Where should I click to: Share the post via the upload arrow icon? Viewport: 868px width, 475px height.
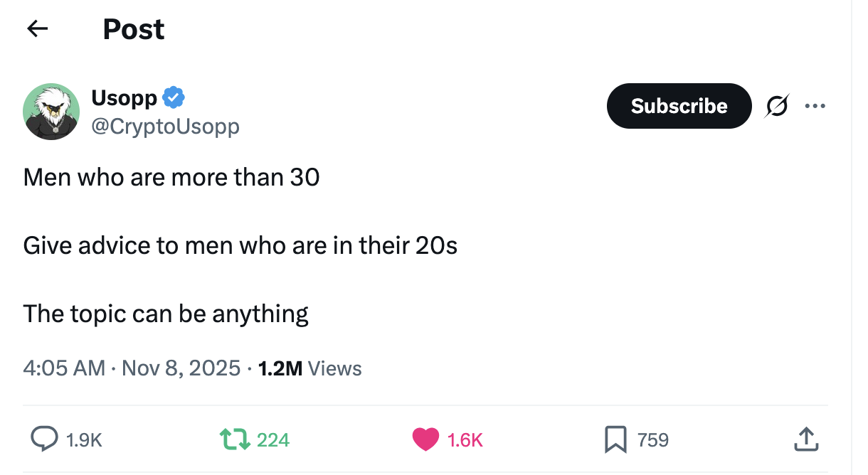[x=805, y=439]
